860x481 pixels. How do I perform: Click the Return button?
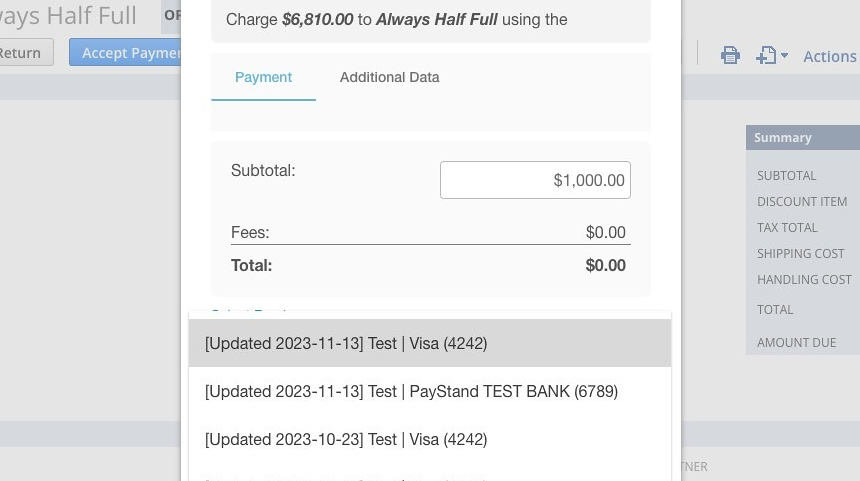pos(26,53)
